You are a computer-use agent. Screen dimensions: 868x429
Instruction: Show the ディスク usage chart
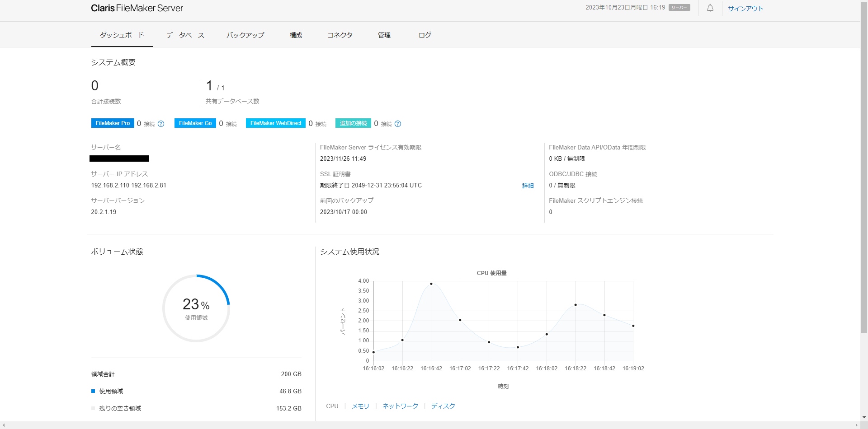coord(443,406)
